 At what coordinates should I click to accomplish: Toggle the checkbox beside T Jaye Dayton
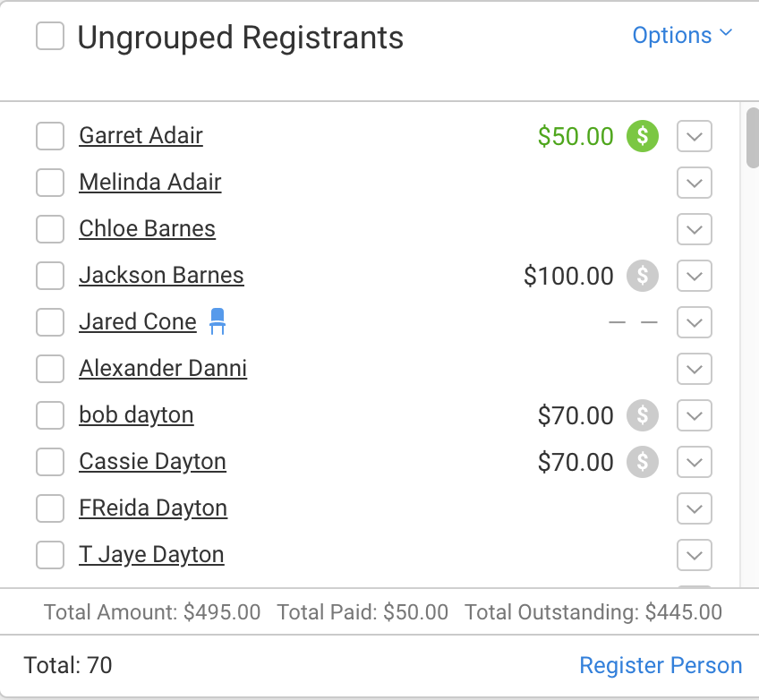(x=50, y=555)
